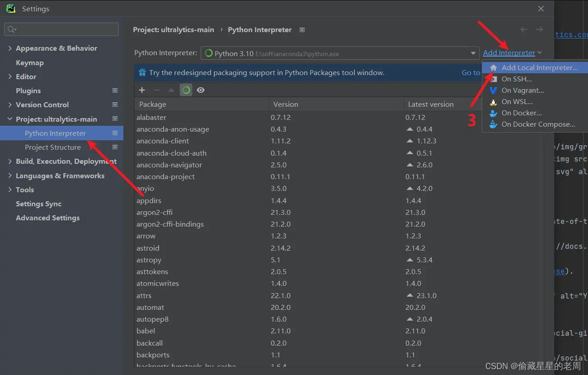
Task: Expand the Editor settings section
Action: click(x=10, y=76)
